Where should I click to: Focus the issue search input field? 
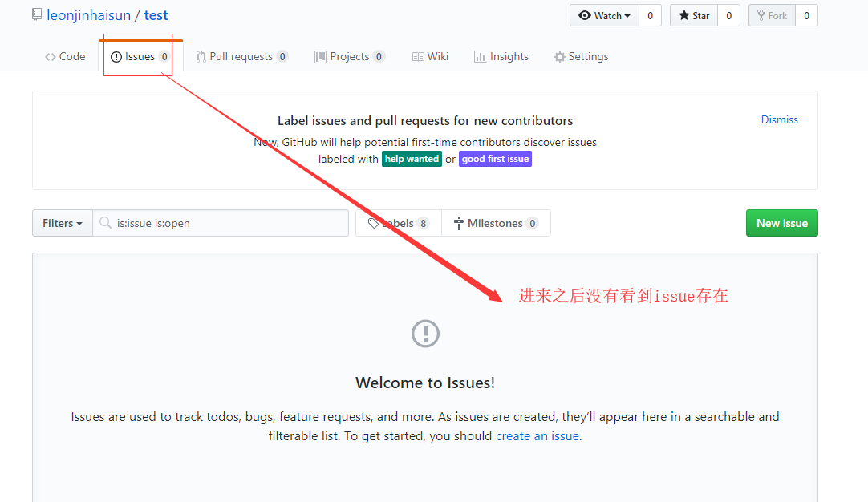(221, 223)
